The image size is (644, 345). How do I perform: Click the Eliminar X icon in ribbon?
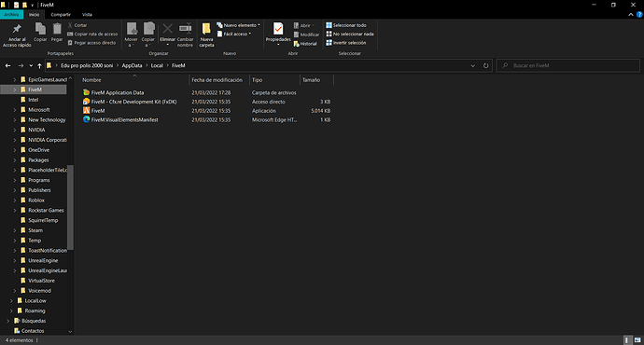click(x=168, y=29)
